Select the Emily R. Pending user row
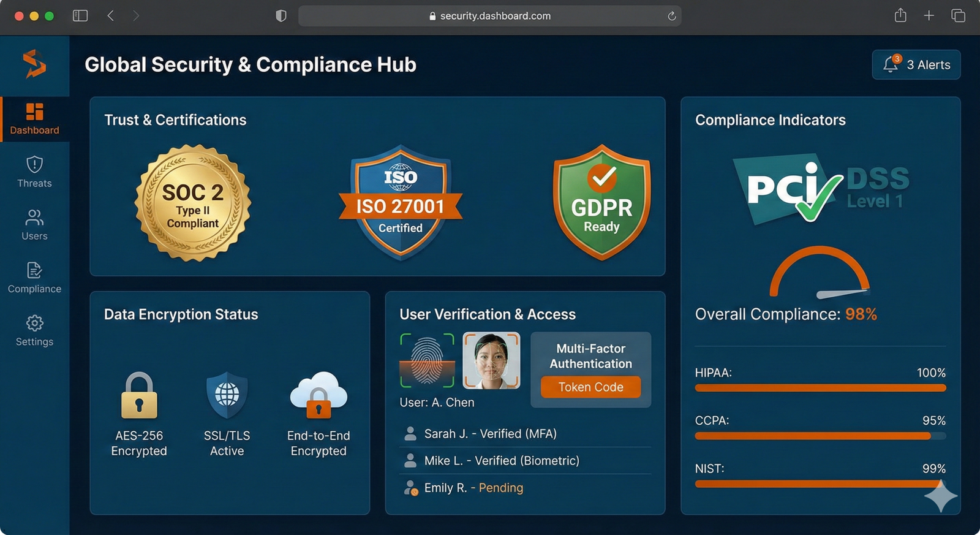 pyautogui.click(x=473, y=488)
